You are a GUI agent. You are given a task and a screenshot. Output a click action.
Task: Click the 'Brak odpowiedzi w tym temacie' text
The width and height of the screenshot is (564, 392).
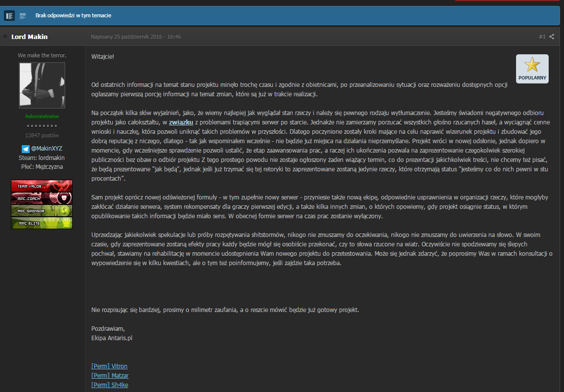click(73, 15)
